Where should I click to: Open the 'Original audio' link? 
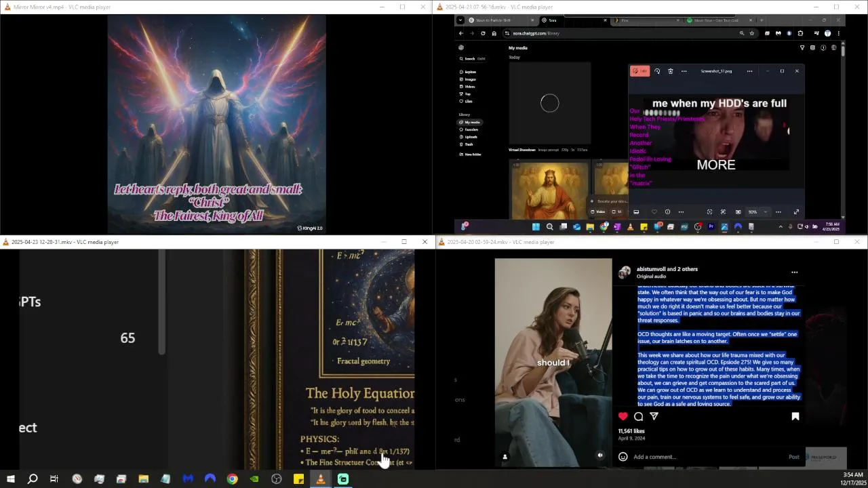pyautogui.click(x=651, y=277)
